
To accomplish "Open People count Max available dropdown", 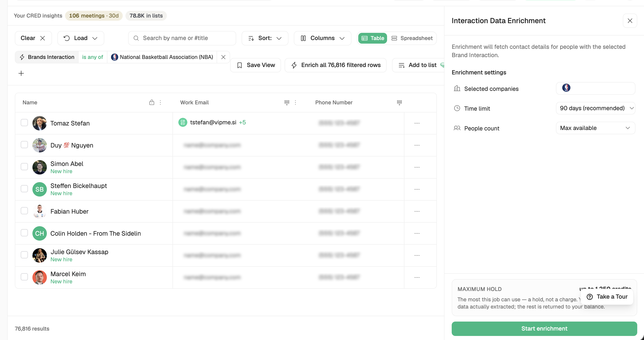I will (596, 128).
